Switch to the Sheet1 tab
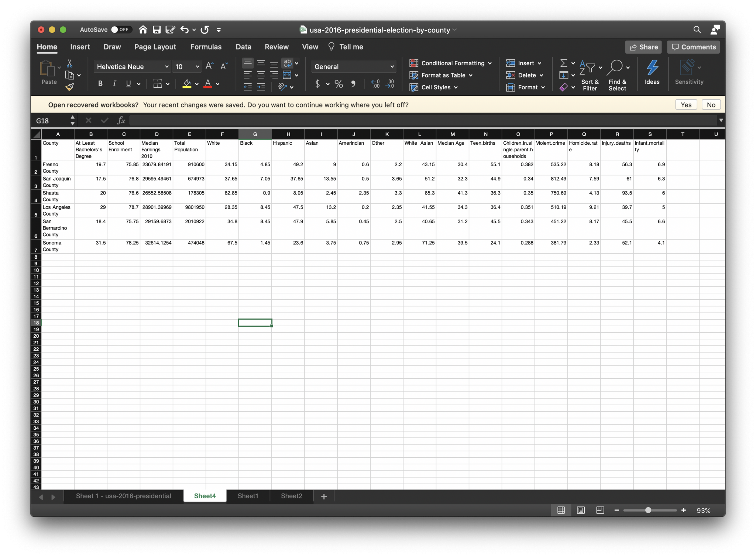Screen dimensions: 756x557 click(x=248, y=496)
